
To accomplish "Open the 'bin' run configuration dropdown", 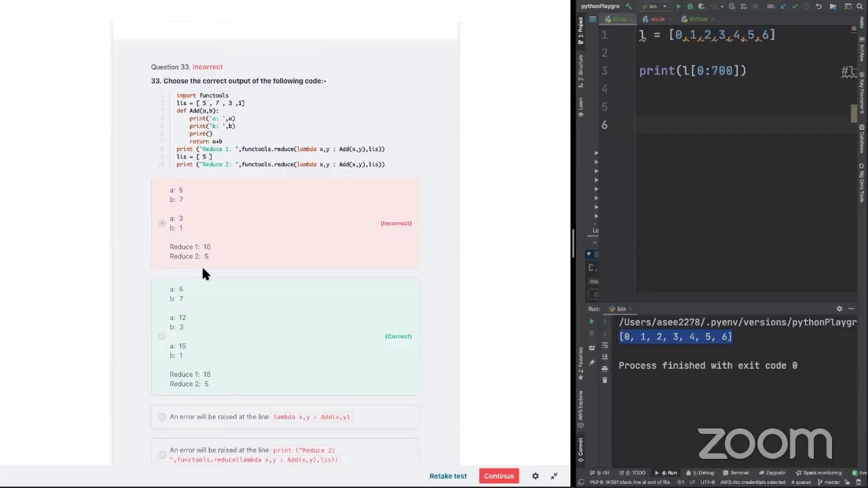I will (x=654, y=6).
